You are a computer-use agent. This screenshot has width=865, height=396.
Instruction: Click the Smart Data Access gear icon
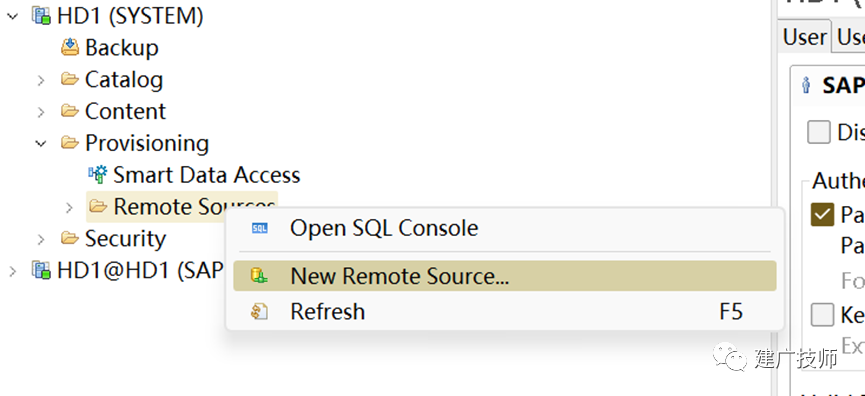pos(98,175)
